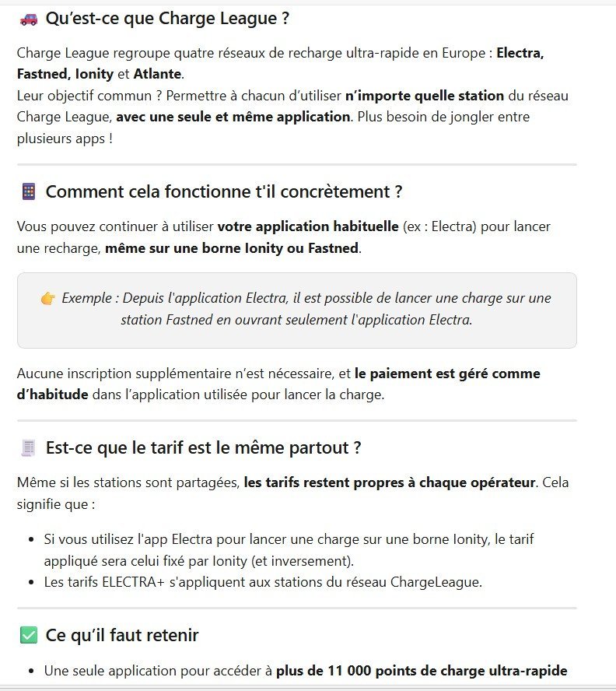Click the car emoji beside the Charge League heading

(28, 19)
